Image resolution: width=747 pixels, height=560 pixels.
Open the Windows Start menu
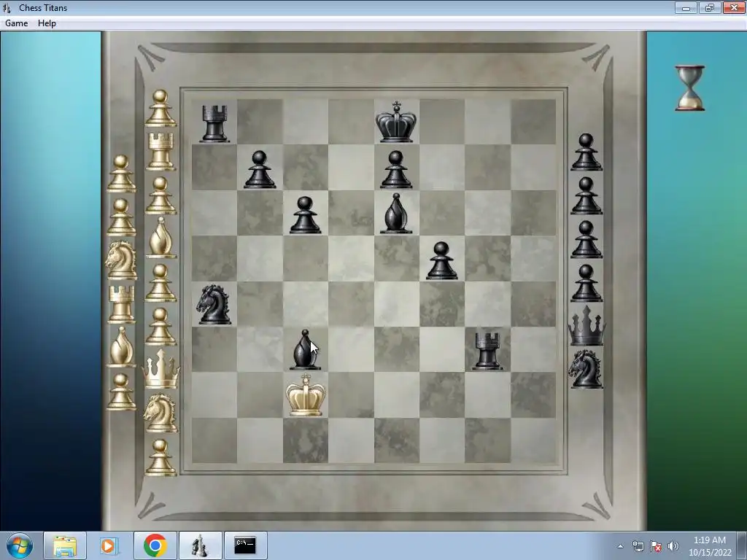pyautogui.click(x=20, y=545)
